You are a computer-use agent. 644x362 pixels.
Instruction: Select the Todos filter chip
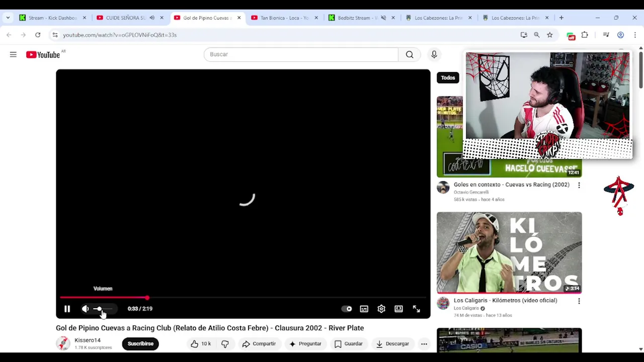click(x=448, y=77)
